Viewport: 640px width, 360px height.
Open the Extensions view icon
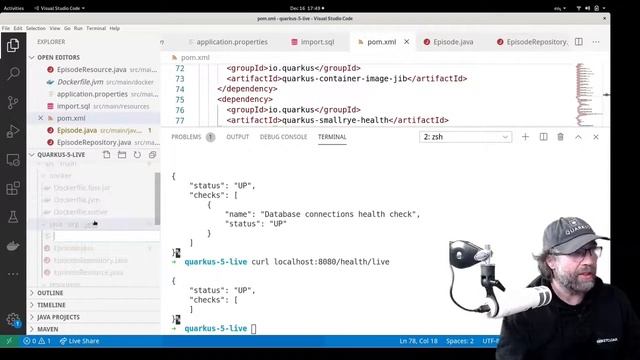pyautogui.click(x=13, y=189)
